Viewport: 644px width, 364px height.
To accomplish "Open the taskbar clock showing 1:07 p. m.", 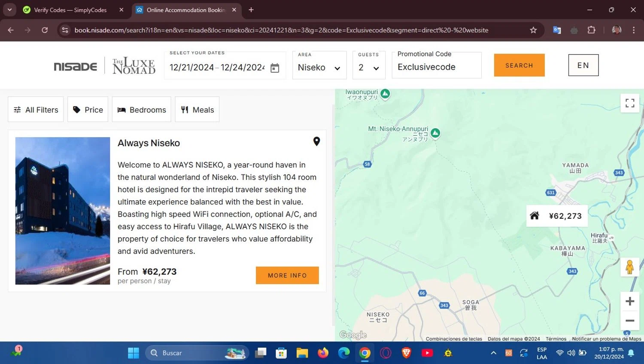I will tap(609, 353).
